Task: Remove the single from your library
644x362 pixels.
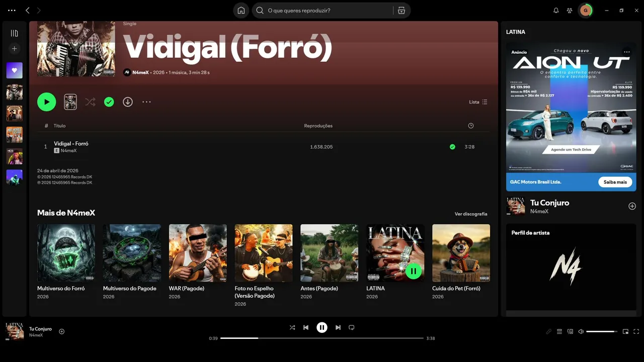Action: pyautogui.click(x=109, y=102)
